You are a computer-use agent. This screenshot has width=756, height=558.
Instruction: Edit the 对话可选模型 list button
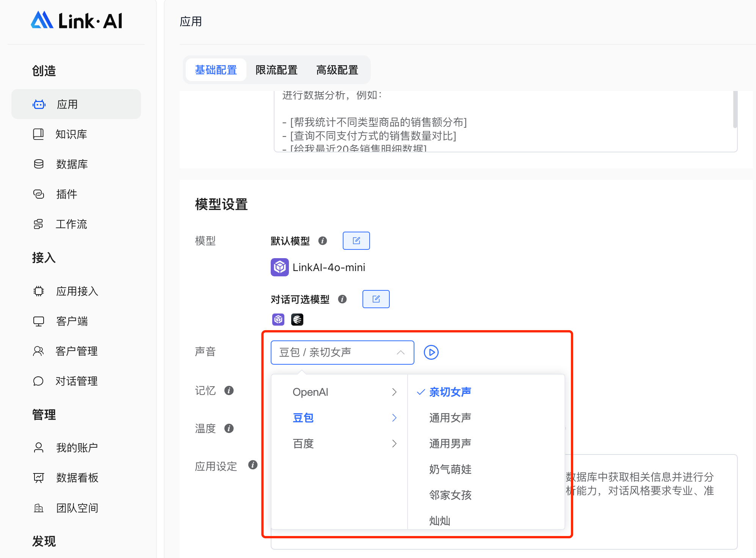coord(376,299)
